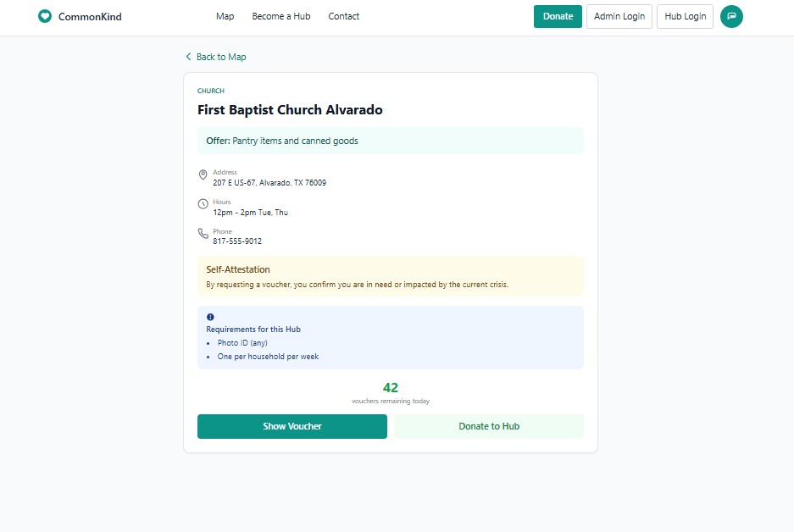
Task: Click the Donate to Hub button
Action: (489, 426)
